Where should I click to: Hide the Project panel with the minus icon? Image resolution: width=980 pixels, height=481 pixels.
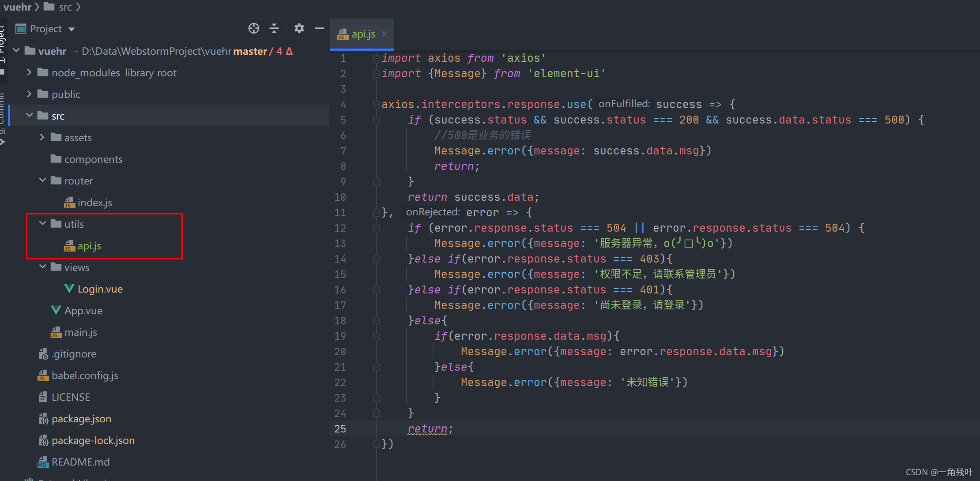[x=320, y=29]
